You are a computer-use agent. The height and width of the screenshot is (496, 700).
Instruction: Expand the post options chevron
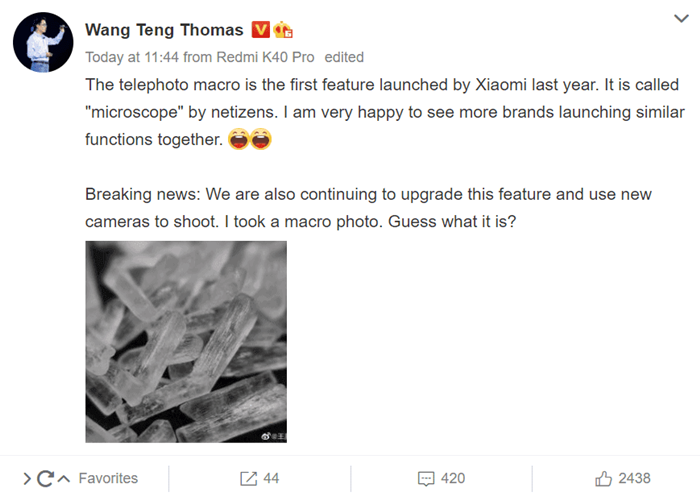[x=681, y=18]
